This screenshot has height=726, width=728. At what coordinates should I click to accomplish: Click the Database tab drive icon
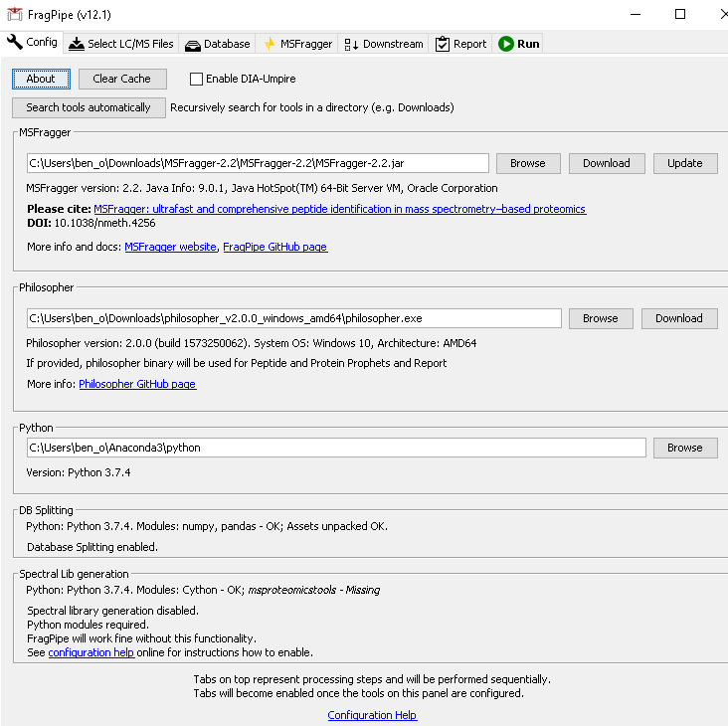click(192, 44)
